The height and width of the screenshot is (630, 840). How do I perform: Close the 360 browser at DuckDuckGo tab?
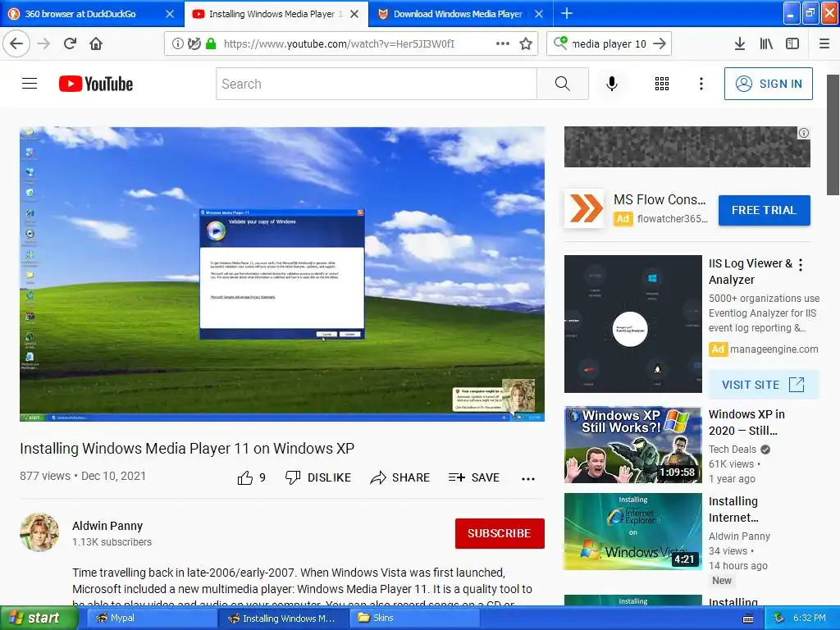[x=169, y=14]
